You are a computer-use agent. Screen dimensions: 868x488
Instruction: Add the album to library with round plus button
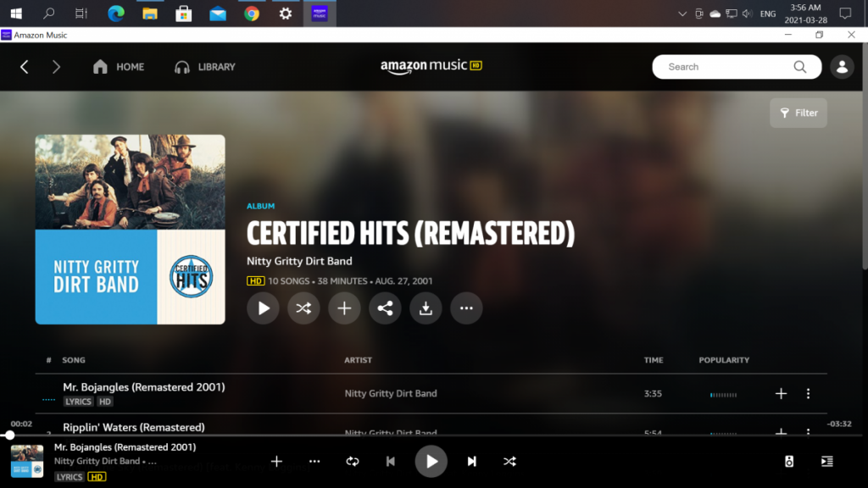[344, 308]
